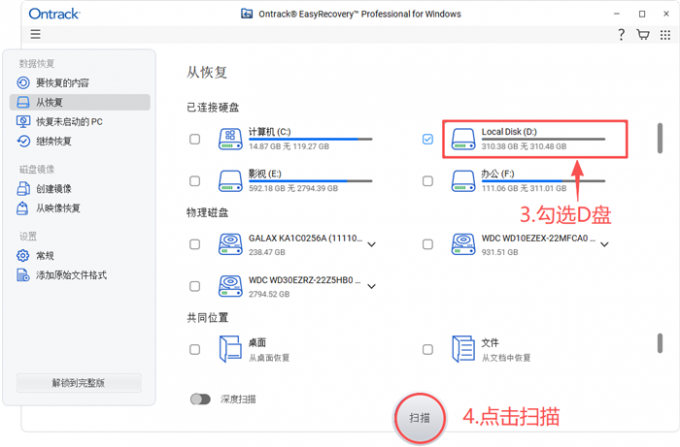
Task: Click the 影视 (E:) drive icon
Action: click(230, 181)
